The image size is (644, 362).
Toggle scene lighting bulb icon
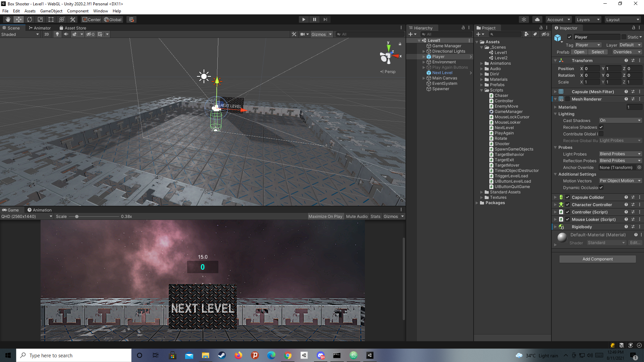[57, 34]
